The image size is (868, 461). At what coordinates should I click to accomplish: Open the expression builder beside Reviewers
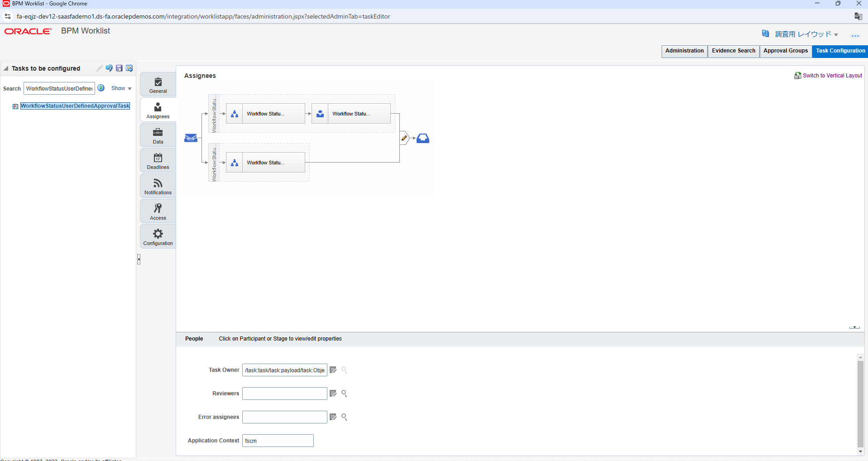333,393
